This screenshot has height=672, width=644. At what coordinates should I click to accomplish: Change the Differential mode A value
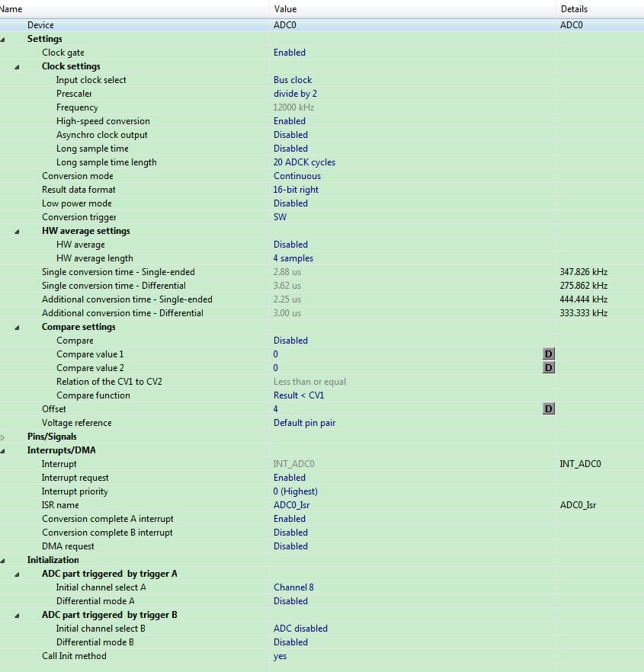[290, 601]
